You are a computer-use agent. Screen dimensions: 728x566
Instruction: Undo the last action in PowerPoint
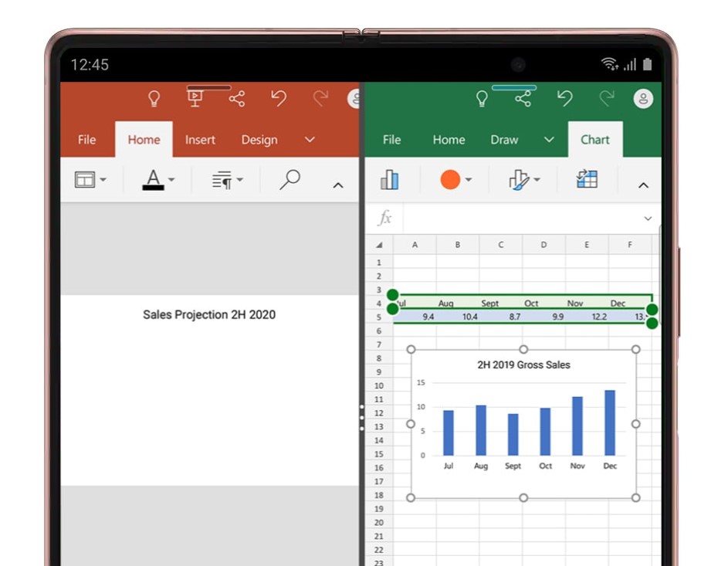(279, 98)
